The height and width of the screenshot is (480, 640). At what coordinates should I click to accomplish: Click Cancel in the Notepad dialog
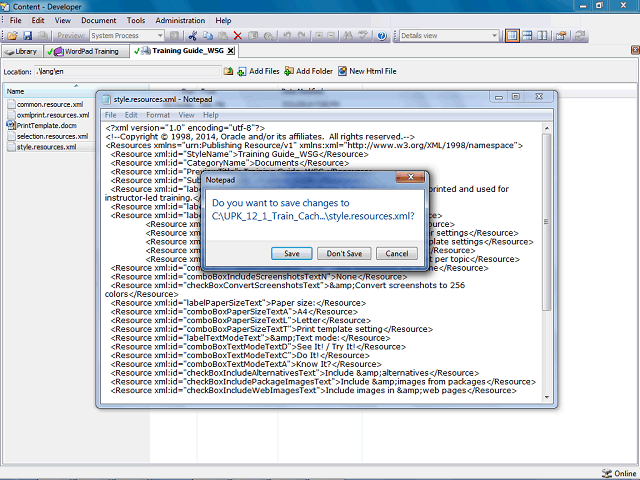tap(397, 253)
